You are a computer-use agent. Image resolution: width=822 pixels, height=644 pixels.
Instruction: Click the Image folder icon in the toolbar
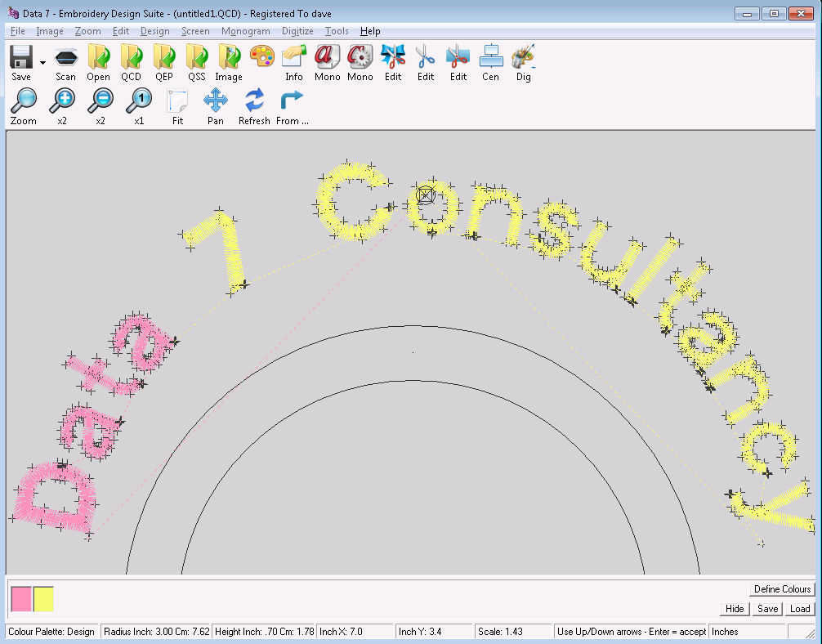pyautogui.click(x=229, y=57)
